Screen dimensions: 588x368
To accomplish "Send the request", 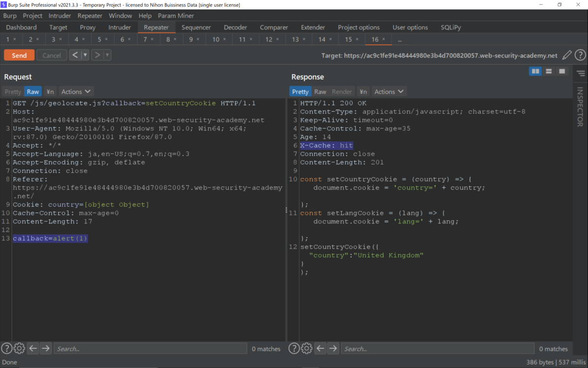I will click(x=19, y=55).
